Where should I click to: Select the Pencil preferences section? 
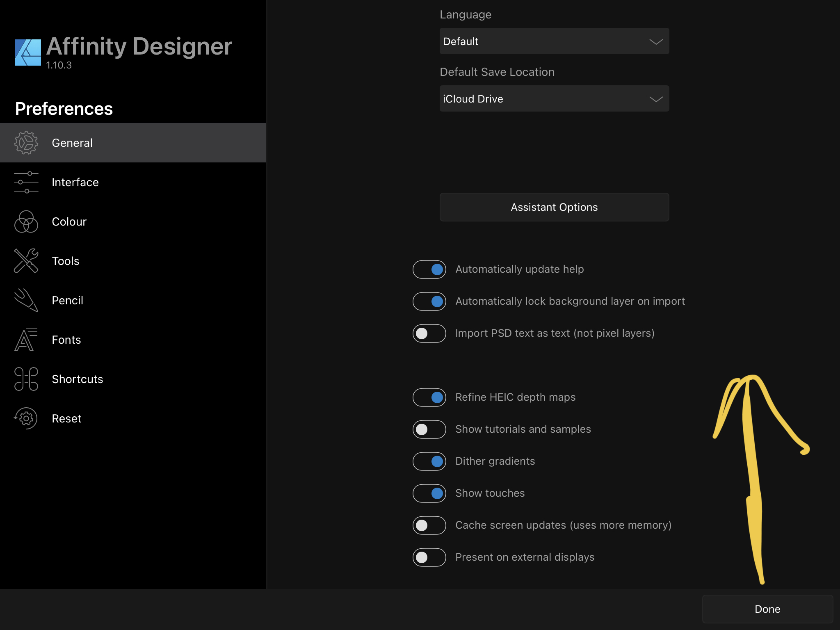[x=133, y=300]
